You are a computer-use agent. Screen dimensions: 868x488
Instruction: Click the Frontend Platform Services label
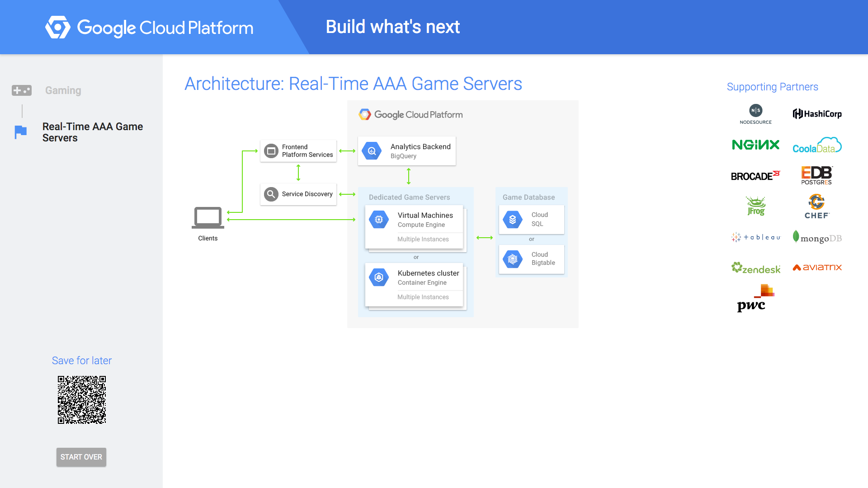[307, 151]
